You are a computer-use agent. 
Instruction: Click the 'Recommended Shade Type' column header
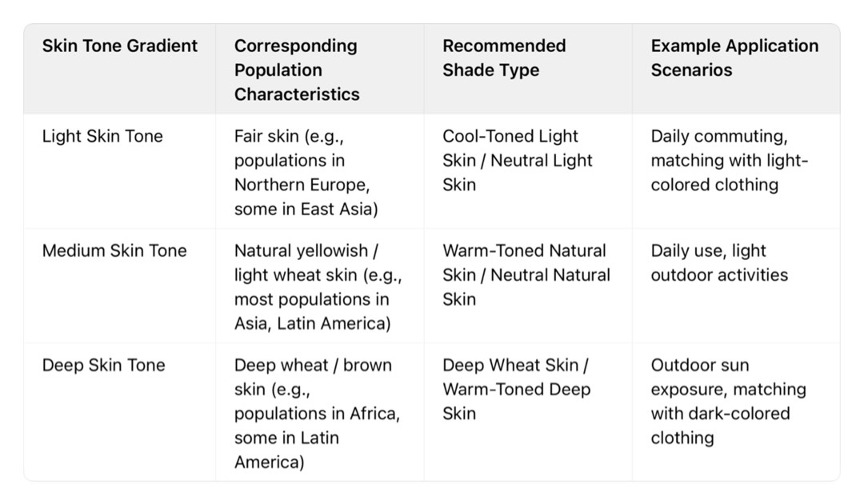pyautogui.click(x=504, y=58)
